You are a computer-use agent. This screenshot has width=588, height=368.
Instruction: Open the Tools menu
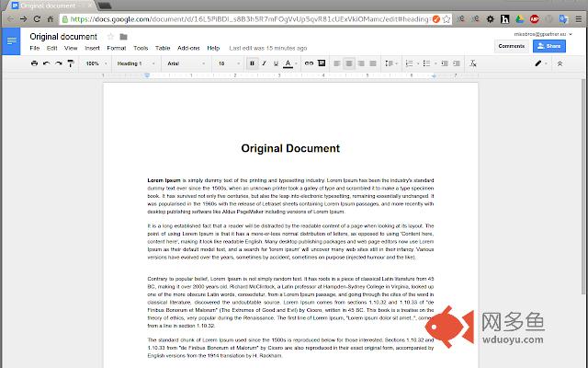[x=141, y=48]
